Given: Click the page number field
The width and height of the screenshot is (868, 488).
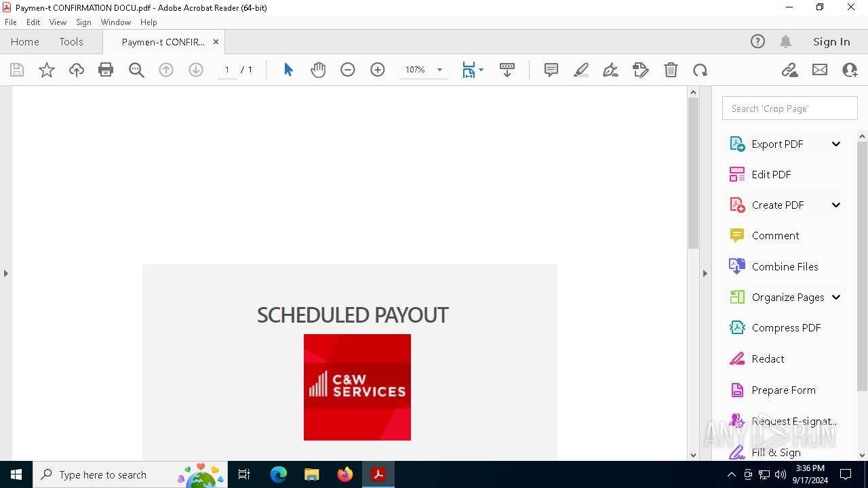Looking at the screenshot, I should pyautogui.click(x=227, y=70).
